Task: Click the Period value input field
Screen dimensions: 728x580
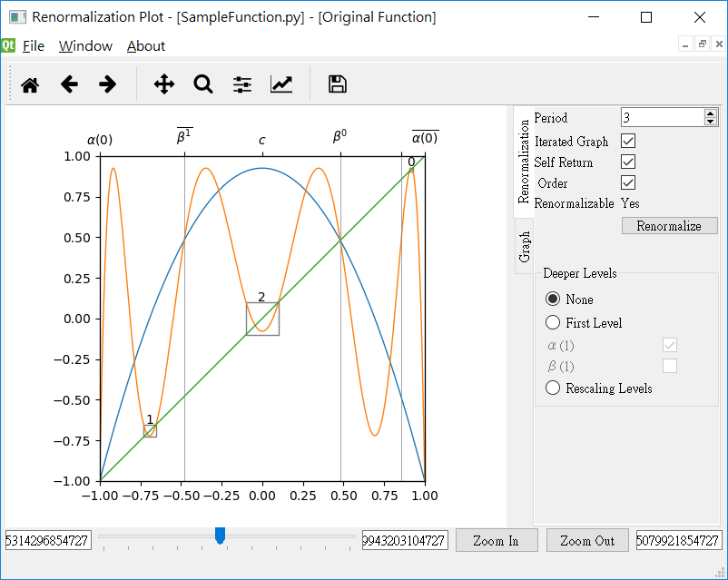Action: pyautogui.click(x=663, y=117)
